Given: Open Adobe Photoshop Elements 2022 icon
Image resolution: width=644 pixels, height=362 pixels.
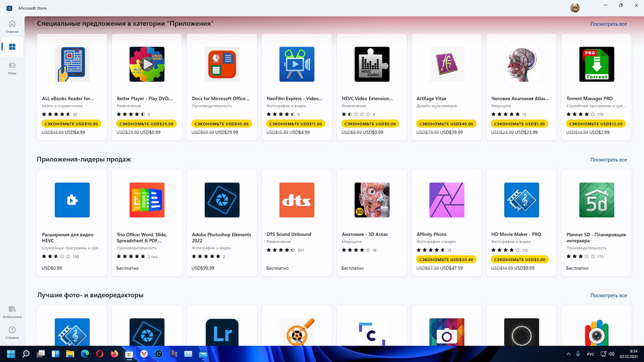Looking at the screenshot, I should point(222,200).
